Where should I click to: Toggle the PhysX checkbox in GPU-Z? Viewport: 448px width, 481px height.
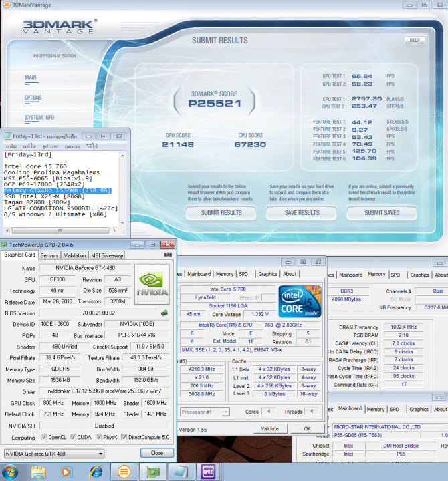click(x=98, y=437)
